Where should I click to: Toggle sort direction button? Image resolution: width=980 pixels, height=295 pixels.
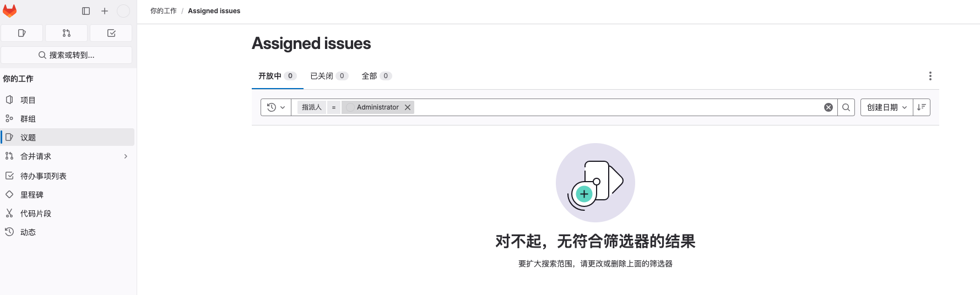tap(922, 107)
